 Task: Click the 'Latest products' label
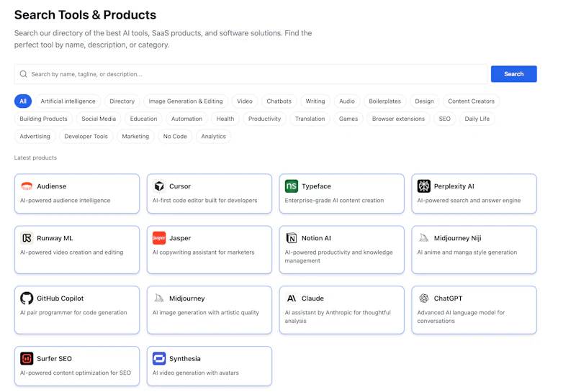(35, 158)
